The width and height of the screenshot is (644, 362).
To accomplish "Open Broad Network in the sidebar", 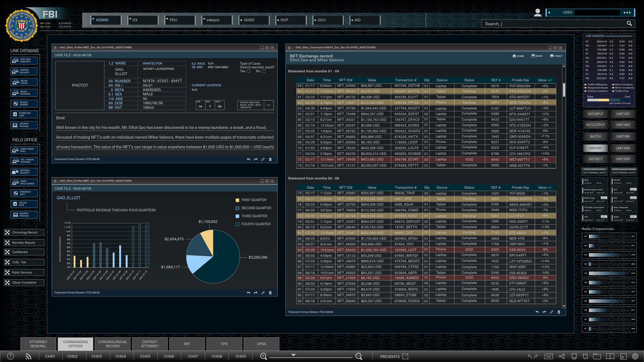I will point(24,93).
